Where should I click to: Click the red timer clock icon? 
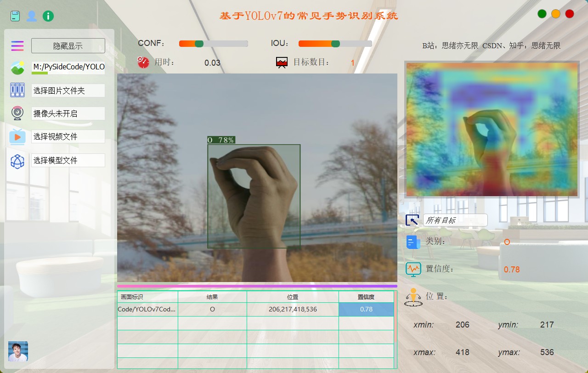coord(143,62)
